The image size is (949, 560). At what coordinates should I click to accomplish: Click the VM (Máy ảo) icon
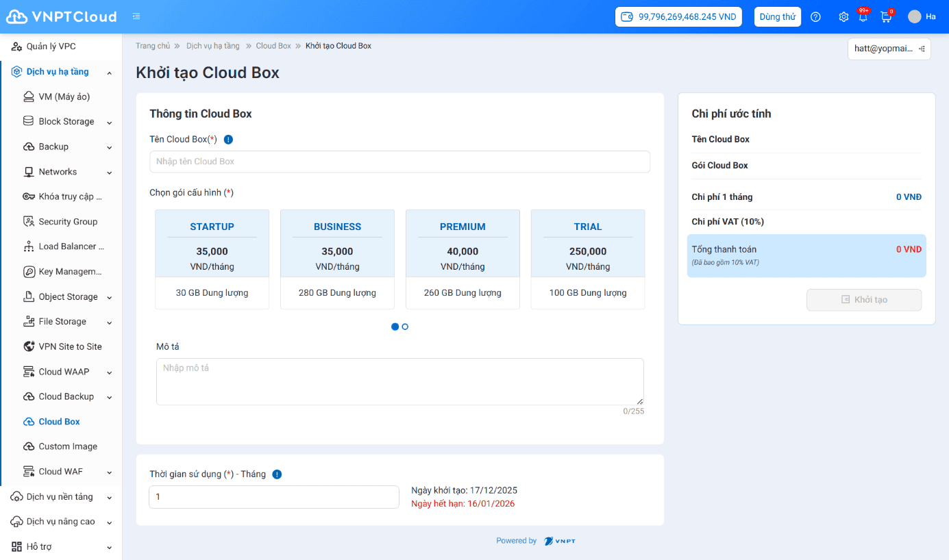[x=29, y=97]
